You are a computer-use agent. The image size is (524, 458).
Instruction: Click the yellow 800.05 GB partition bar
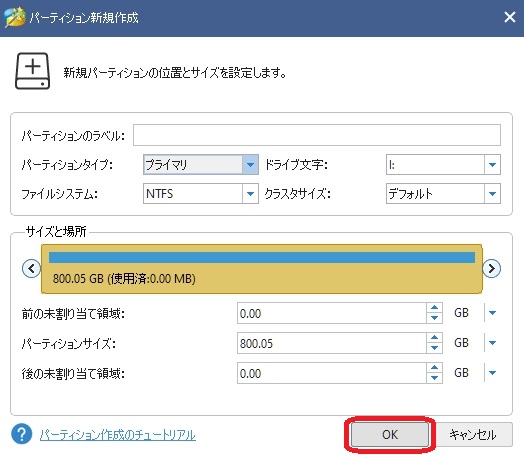coord(261,269)
